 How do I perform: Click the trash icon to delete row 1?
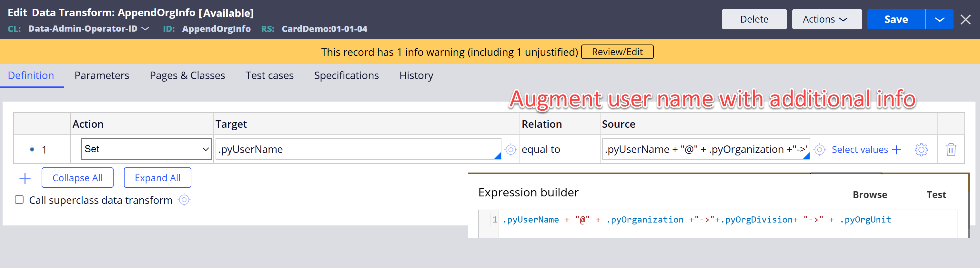tap(950, 149)
